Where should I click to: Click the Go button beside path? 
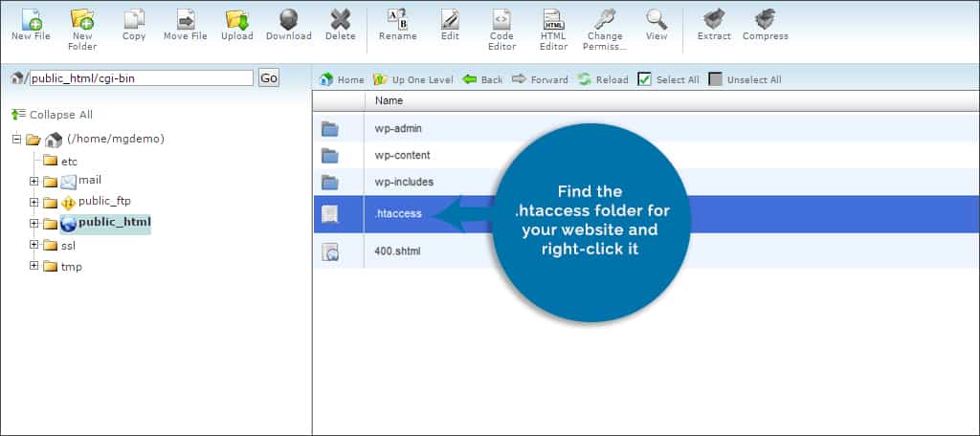[x=269, y=78]
